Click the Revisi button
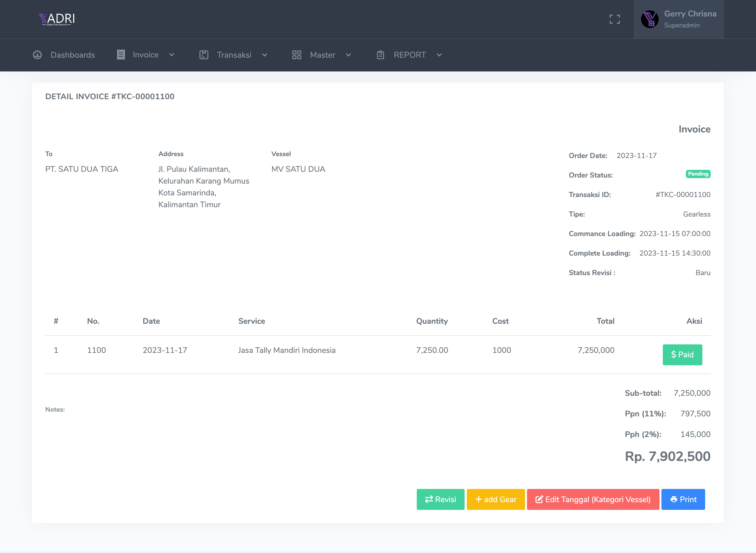This screenshot has height=553, width=756. pos(440,499)
